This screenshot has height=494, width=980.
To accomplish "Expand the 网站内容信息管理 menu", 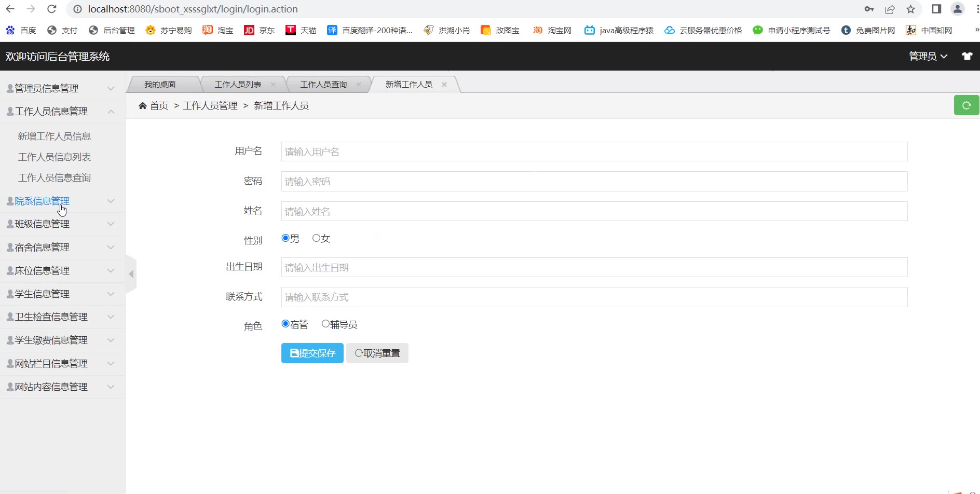I will (x=62, y=387).
